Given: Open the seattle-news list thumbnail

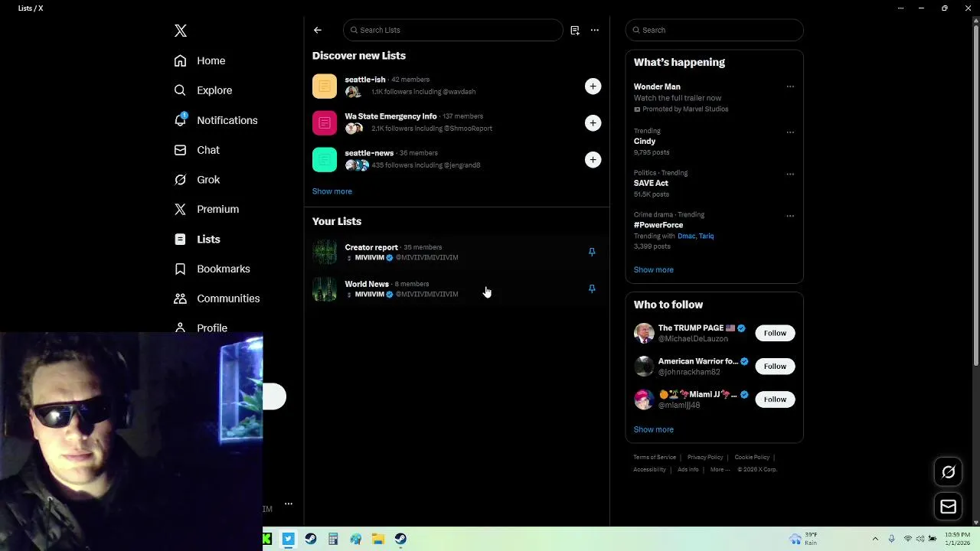Looking at the screenshot, I should coord(325,160).
